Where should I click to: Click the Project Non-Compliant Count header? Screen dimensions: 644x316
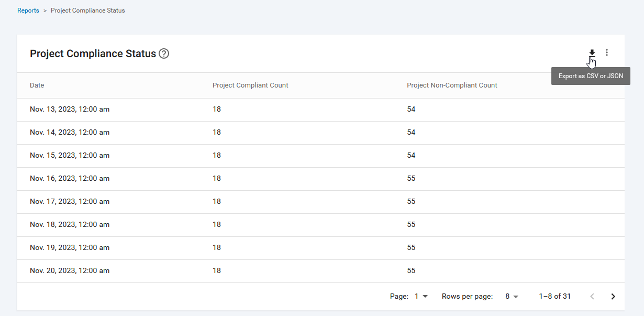452,85
